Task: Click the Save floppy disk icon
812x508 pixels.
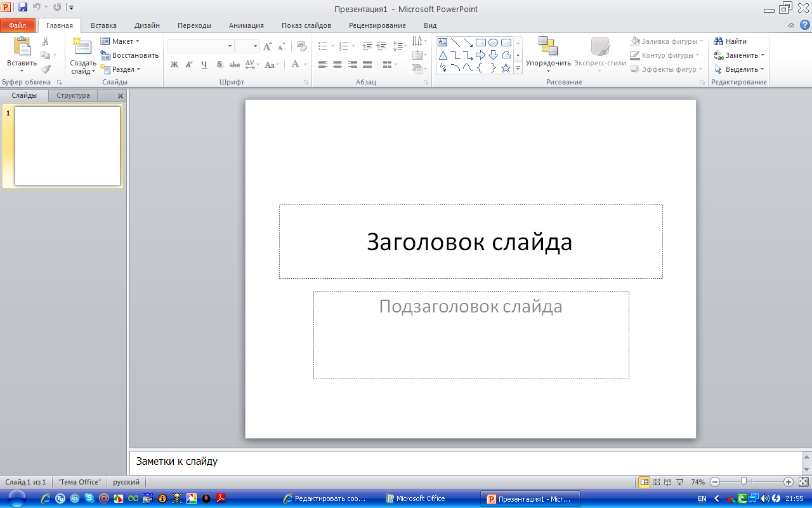Action: tap(23, 8)
